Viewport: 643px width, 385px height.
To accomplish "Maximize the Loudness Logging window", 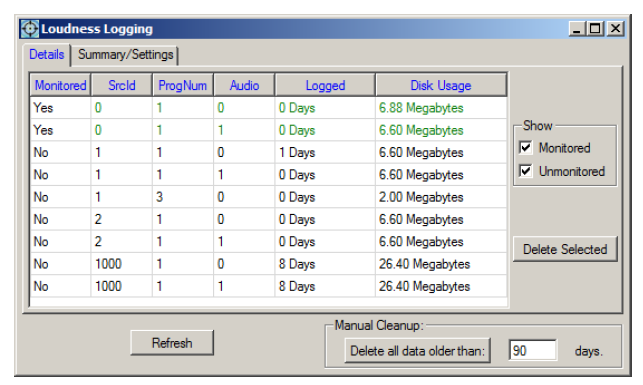I will click(x=595, y=29).
